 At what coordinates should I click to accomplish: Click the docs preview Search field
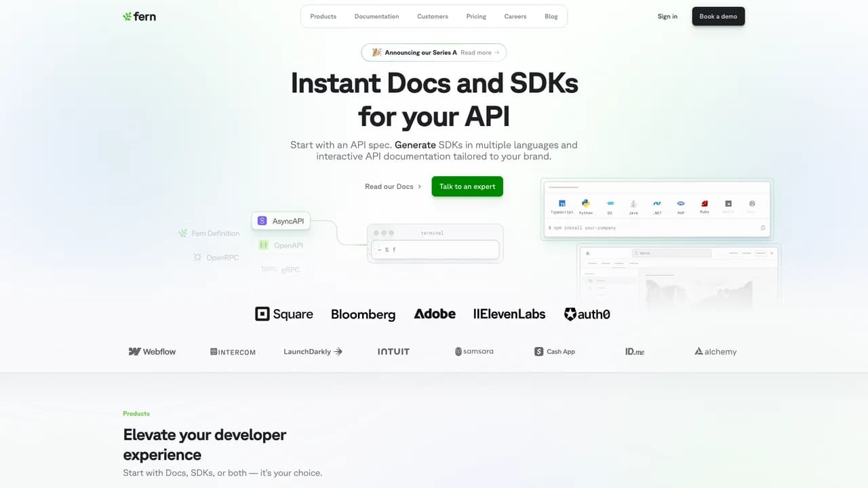tap(671, 253)
